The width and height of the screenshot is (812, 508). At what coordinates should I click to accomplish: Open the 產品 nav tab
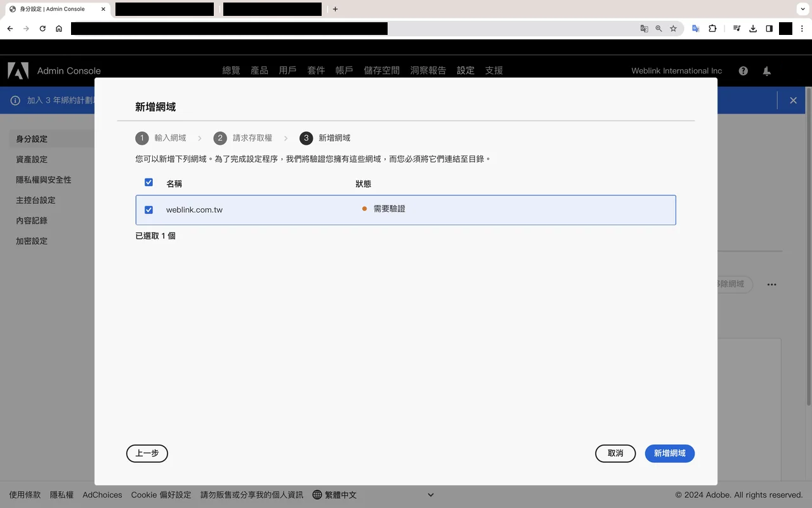(259, 70)
